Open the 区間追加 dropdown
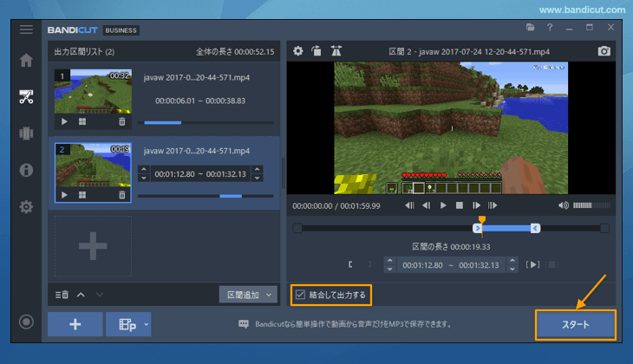The height and width of the screenshot is (364, 633). coord(248,295)
